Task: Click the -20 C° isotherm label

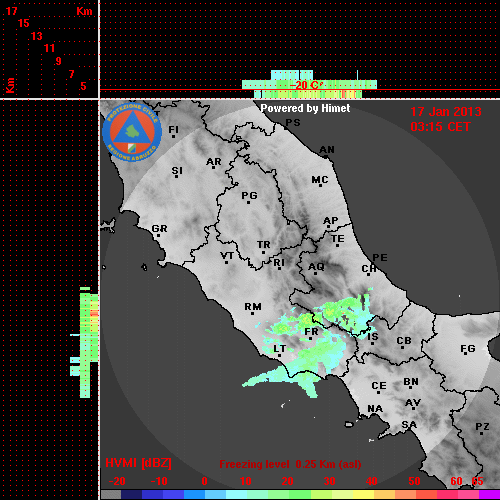Action: (x=306, y=85)
